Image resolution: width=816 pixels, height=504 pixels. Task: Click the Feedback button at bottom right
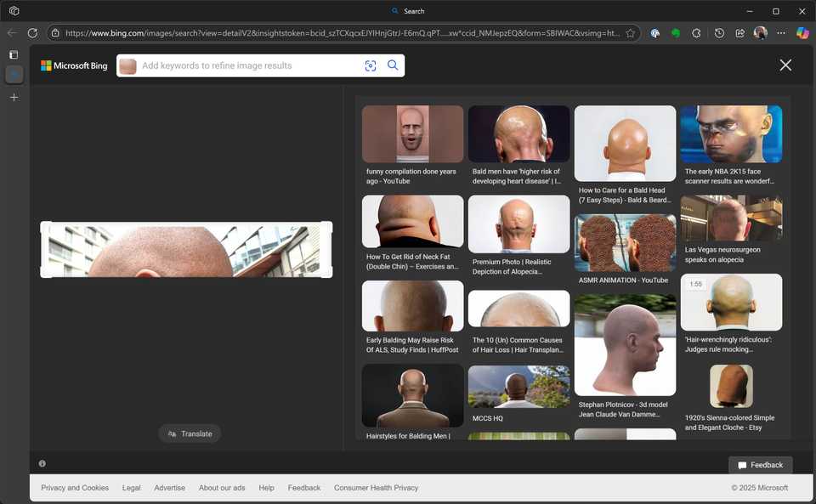pyautogui.click(x=760, y=464)
